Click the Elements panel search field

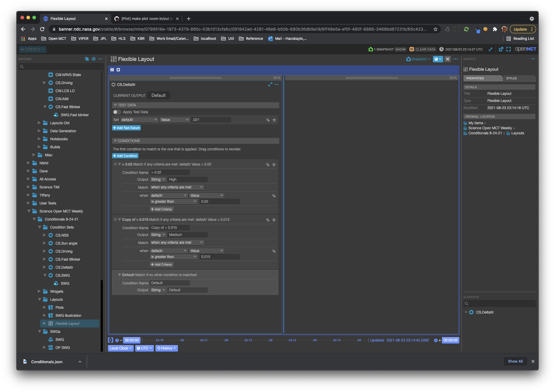coord(499,303)
